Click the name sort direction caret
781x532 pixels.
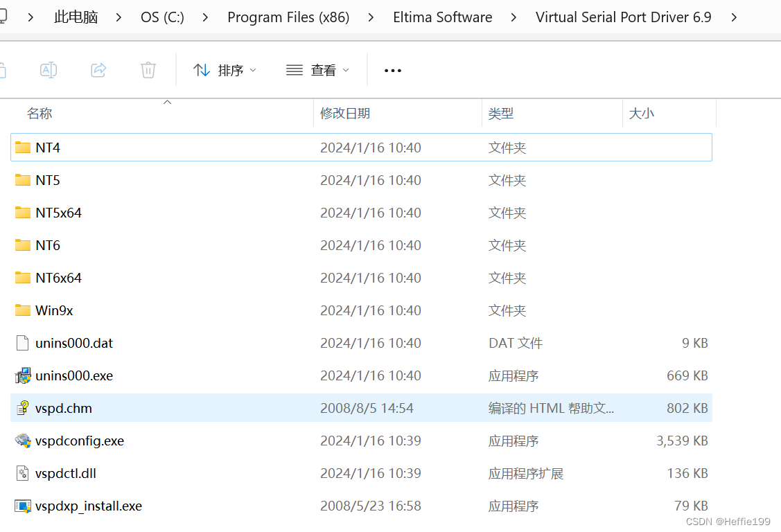point(166,101)
